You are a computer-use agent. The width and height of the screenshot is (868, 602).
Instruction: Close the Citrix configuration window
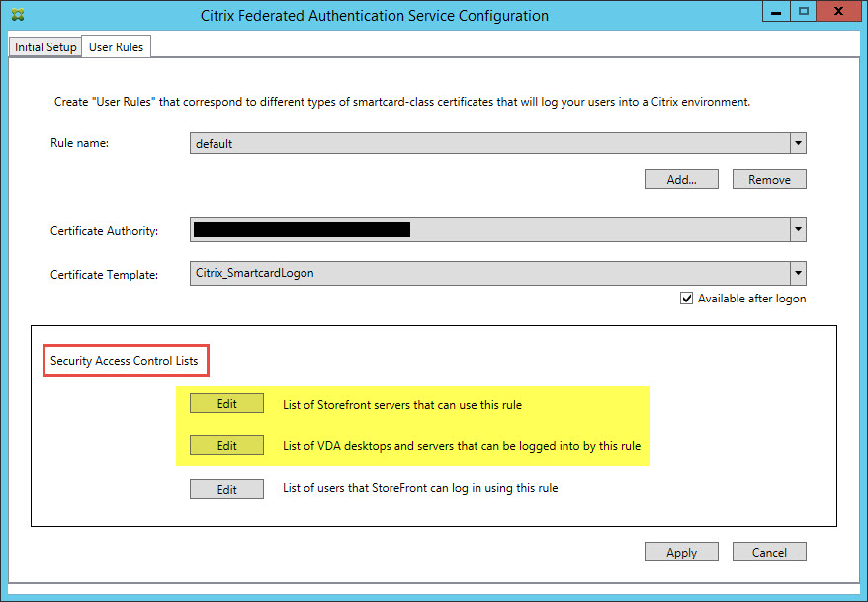pos(838,11)
